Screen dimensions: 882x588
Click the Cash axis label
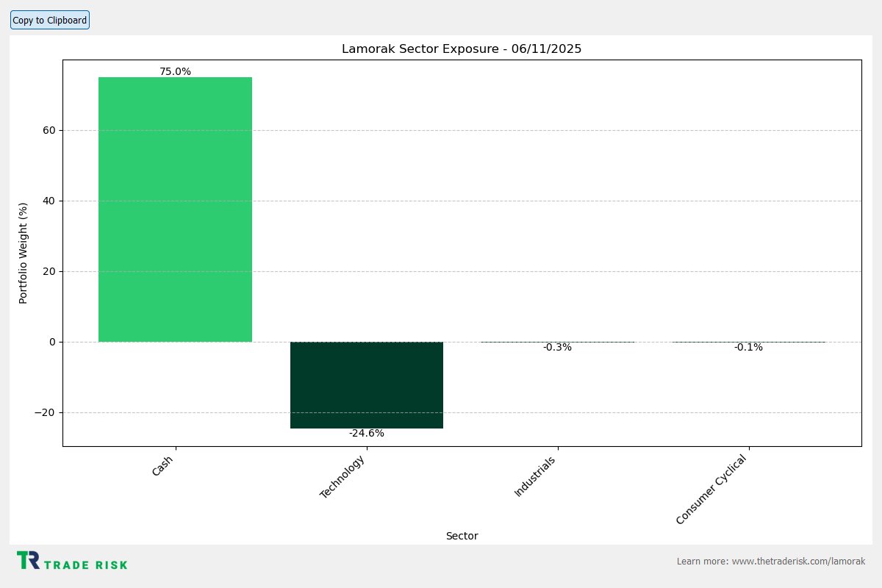click(163, 465)
